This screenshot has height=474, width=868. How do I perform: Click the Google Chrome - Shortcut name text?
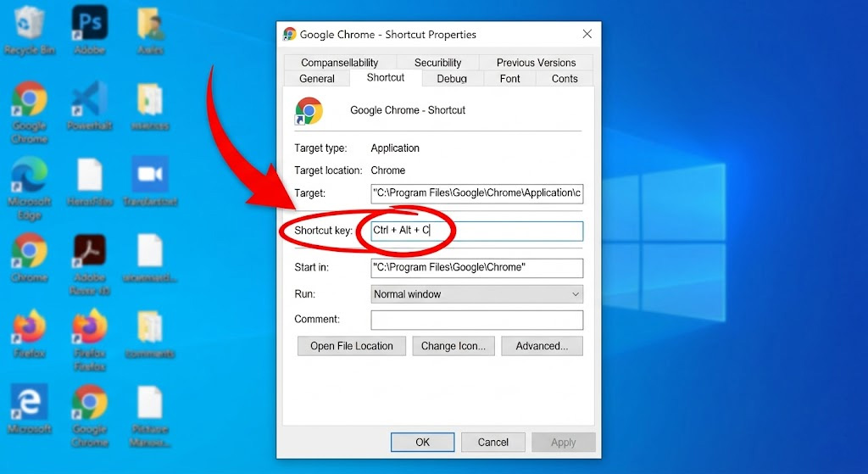pyautogui.click(x=408, y=110)
